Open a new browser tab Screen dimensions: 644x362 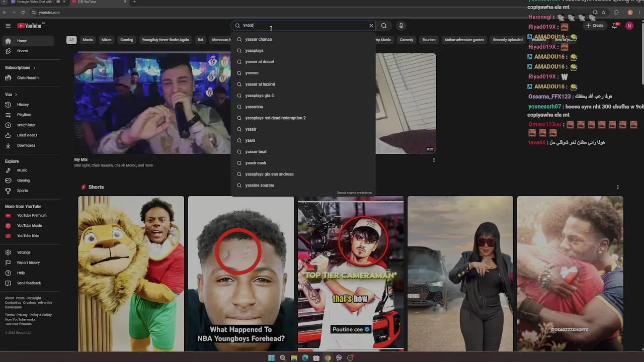click(x=134, y=2)
